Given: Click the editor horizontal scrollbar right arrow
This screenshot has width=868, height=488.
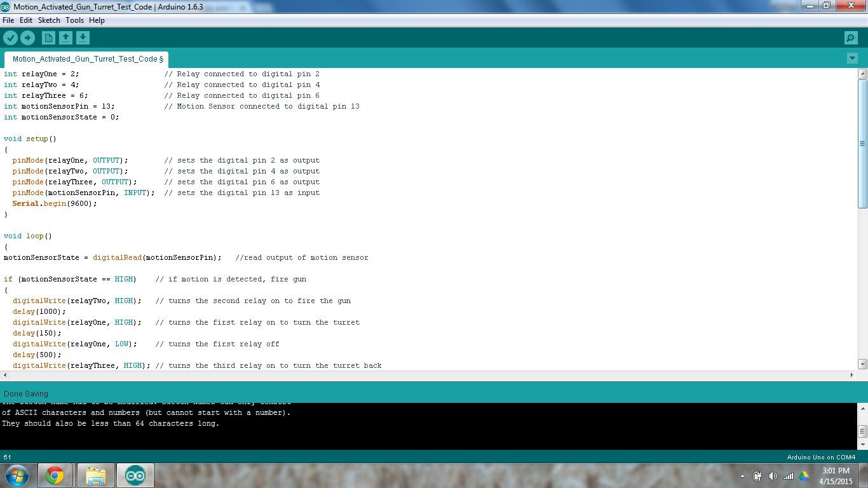Looking at the screenshot, I should pyautogui.click(x=851, y=376).
